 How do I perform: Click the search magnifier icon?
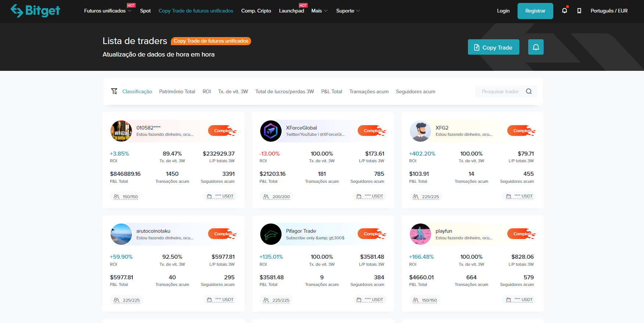tap(529, 91)
